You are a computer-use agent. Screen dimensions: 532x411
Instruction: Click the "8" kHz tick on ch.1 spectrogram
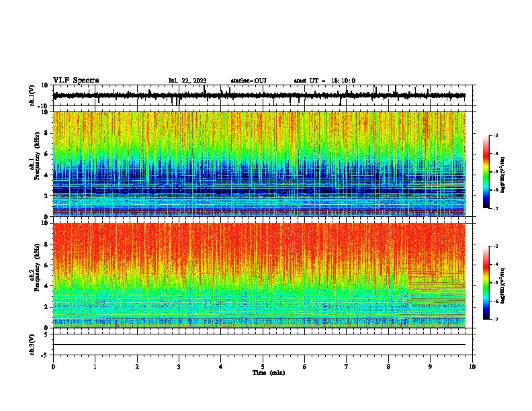pyautogui.click(x=47, y=133)
